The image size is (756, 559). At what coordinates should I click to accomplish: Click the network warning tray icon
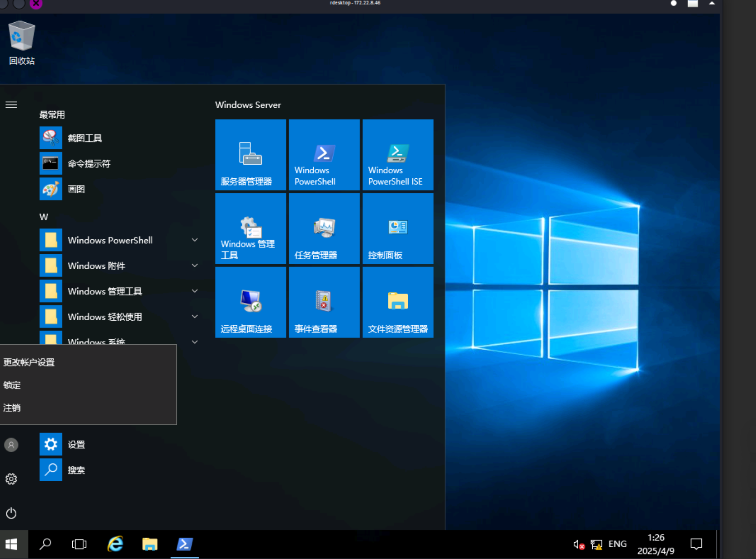[x=596, y=544]
